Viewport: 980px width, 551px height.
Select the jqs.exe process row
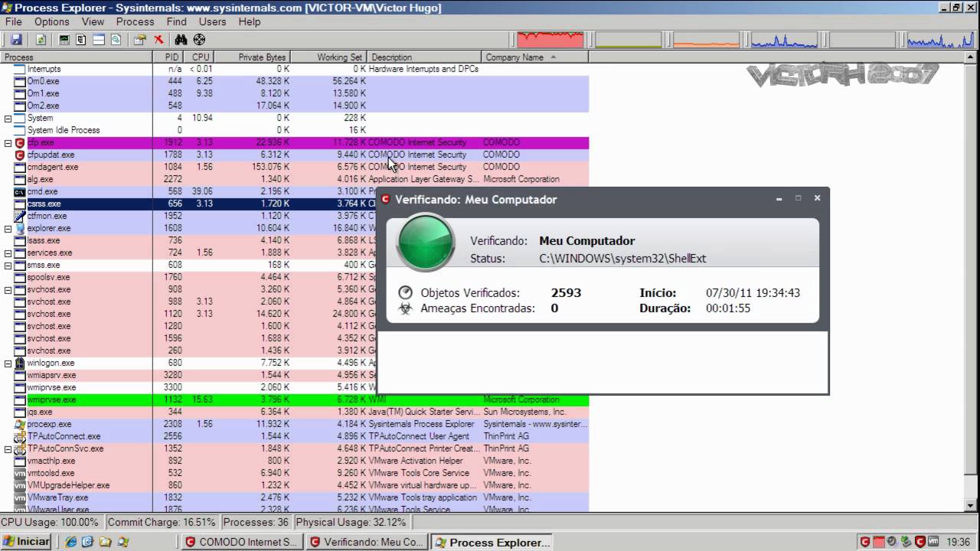click(x=295, y=412)
